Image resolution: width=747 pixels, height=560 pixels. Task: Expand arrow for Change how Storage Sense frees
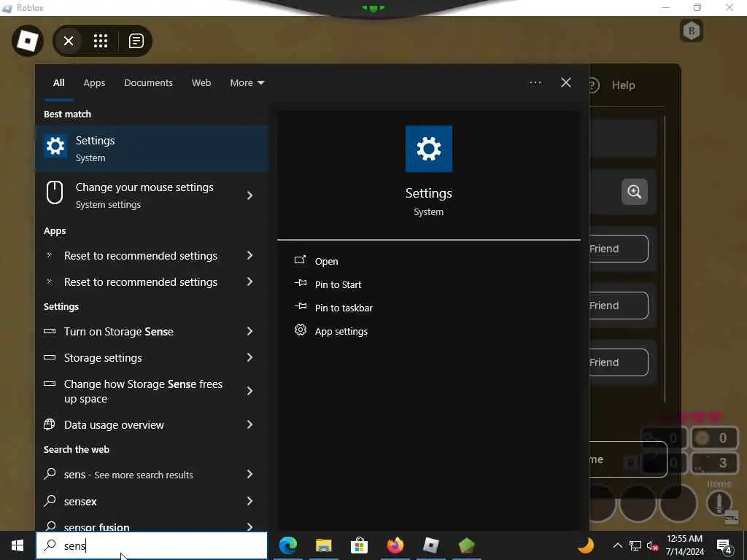(x=249, y=391)
